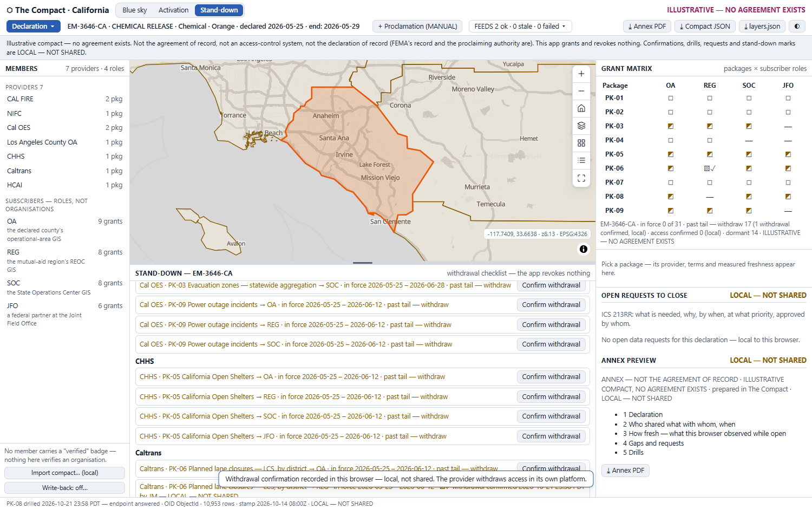Expand the FEEDS status dropdown
This screenshot has height=509, width=812.
[520, 26]
